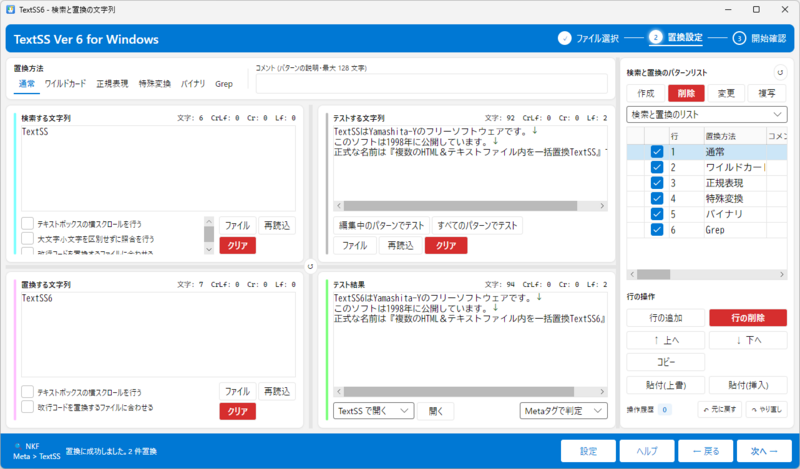Enable horizontal scroll checkbox under search string
This screenshot has height=469, width=800.
click(28, 224)
